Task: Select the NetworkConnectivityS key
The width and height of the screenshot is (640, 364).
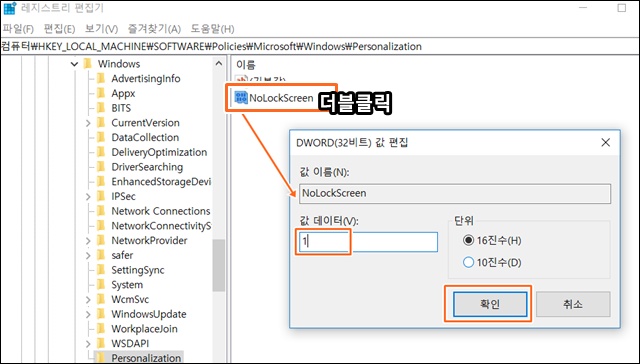Action: 161,226
